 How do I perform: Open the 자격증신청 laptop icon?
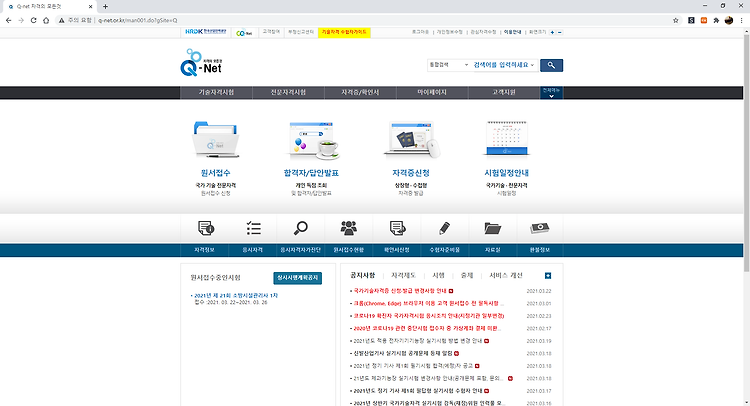[412, 140]
